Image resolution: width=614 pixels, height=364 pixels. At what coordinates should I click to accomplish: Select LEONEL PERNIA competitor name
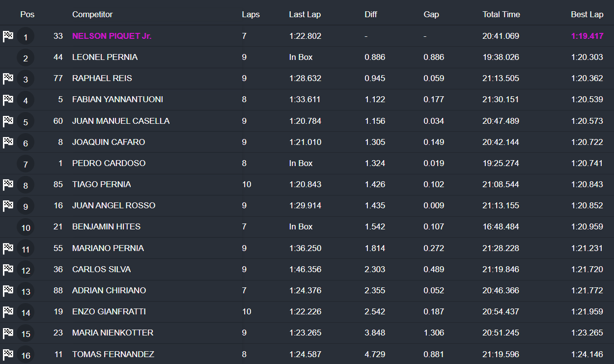pos(105,57)
